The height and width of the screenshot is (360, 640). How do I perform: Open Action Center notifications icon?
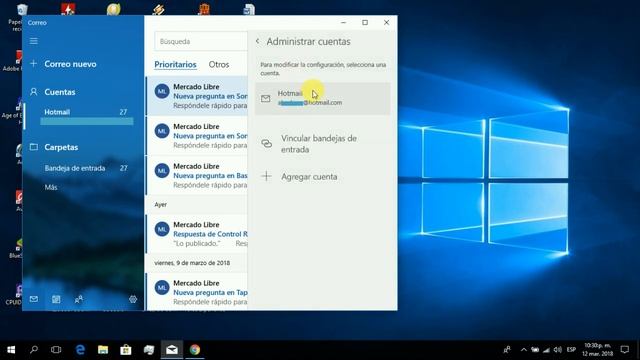pos(625,350)
